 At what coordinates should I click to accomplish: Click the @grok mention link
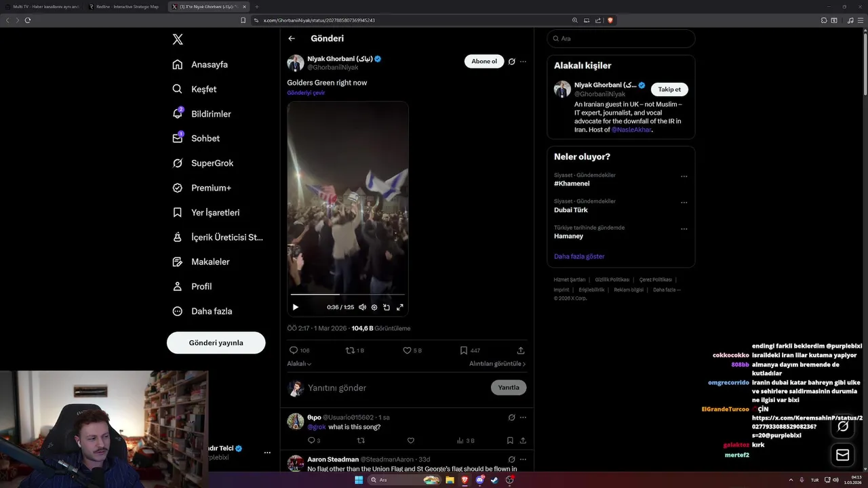[x=317, y=427]
